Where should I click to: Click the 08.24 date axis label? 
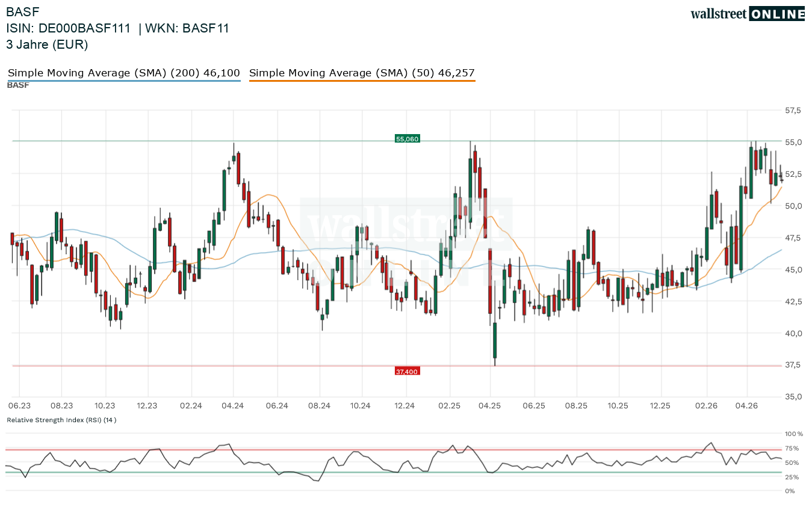pyautogui.click(x=320, y=406)
